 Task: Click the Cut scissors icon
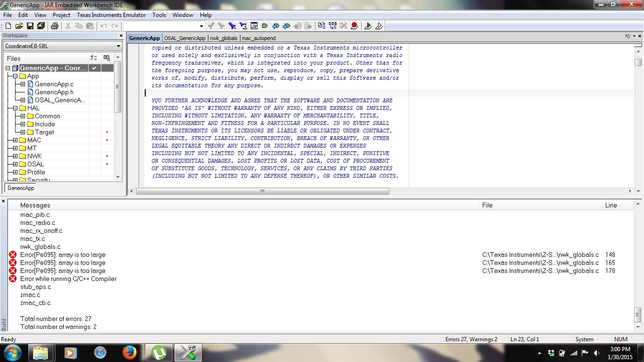[x=68, y=26]
